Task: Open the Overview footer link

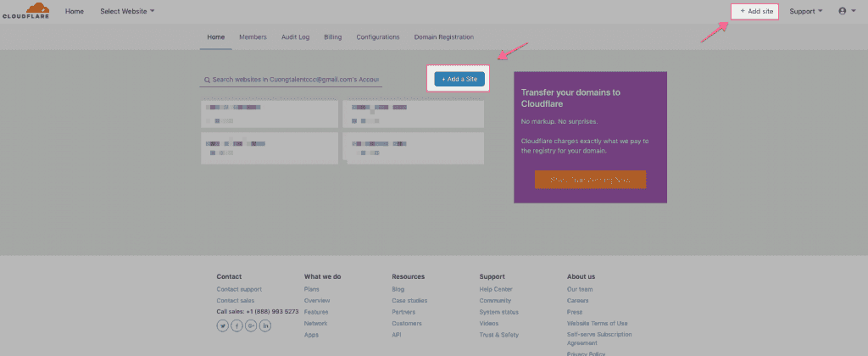Action: pos(317,301)
